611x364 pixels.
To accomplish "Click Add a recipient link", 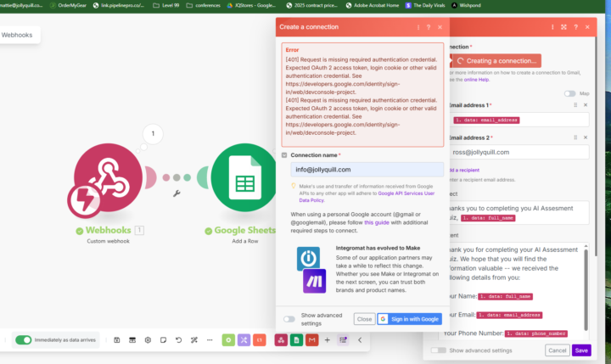I will tap(464, 171).
